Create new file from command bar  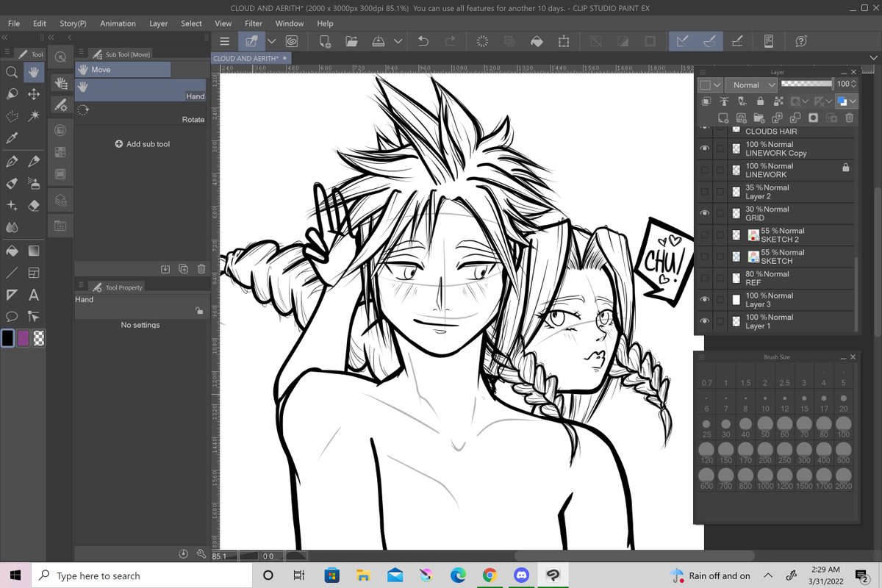click(325, 41)
